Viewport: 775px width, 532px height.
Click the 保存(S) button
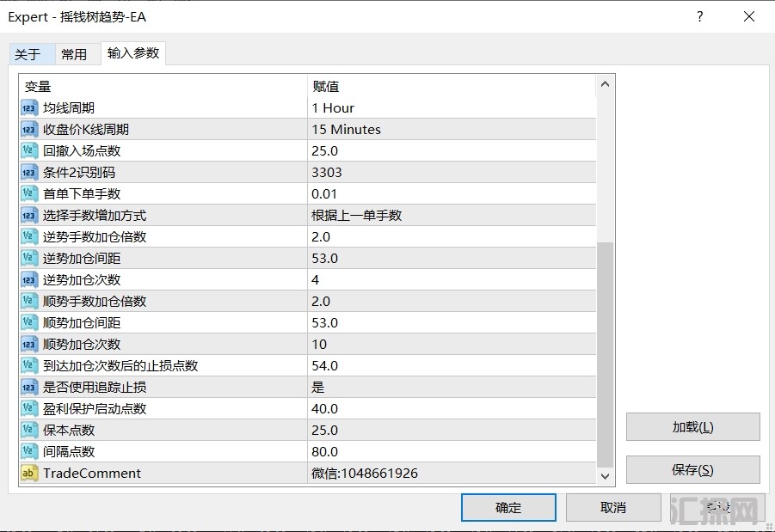(692, 470)
